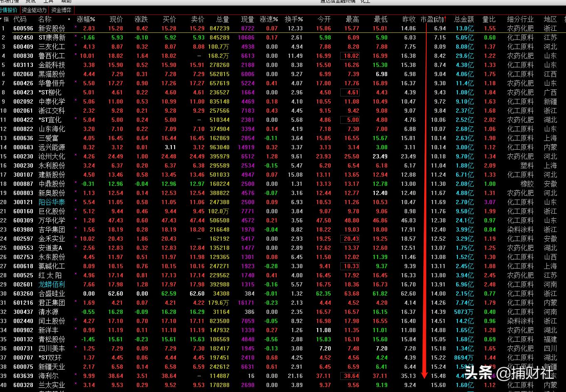Screen dimensions: 566x392
Task: Sort by the 涨幅% column header
Action: [86, 19]
